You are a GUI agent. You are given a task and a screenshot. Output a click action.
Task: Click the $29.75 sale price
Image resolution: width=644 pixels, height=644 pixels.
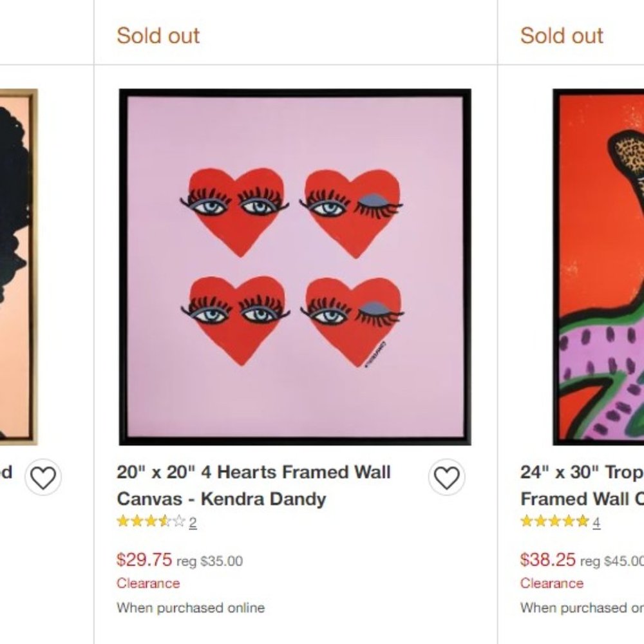point(144,560)
